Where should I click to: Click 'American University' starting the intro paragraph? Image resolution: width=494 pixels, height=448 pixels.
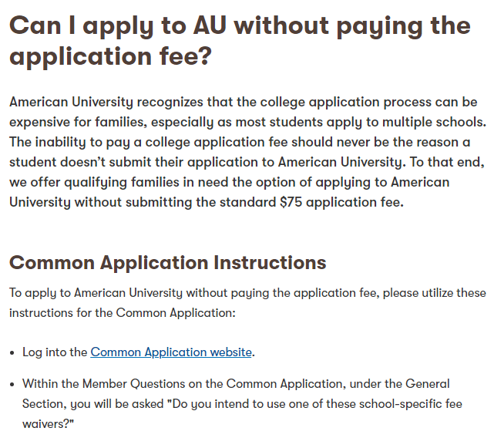(x=71, y=102)
